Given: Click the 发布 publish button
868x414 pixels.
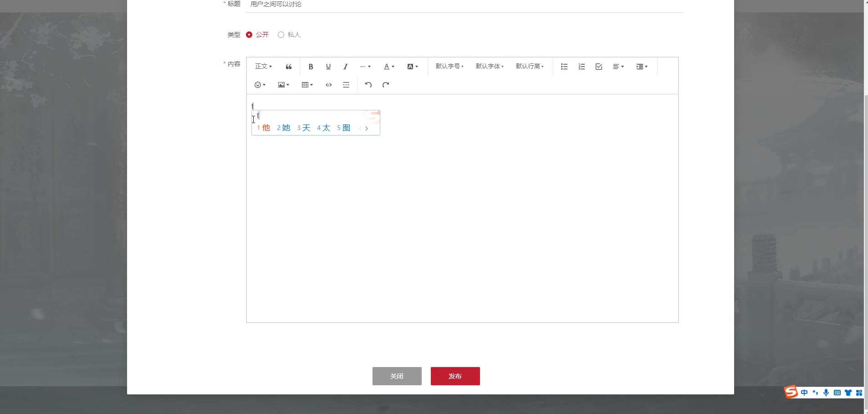Looking at the screenshot, I should tap(455, 376).
